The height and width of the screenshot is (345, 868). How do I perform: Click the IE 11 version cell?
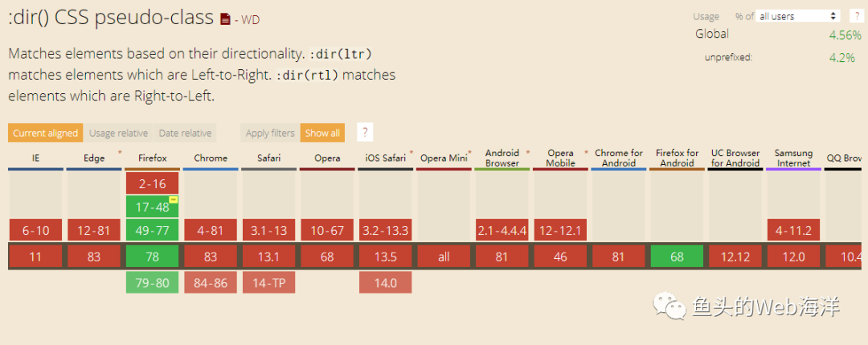pyautogui.click(x=35, y=257)
